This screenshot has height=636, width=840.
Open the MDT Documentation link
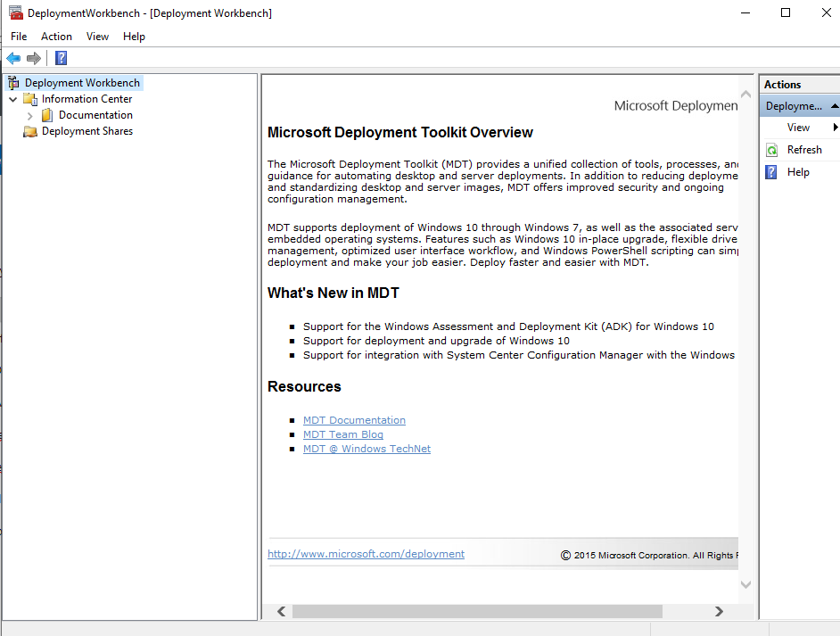click(354, 420)
